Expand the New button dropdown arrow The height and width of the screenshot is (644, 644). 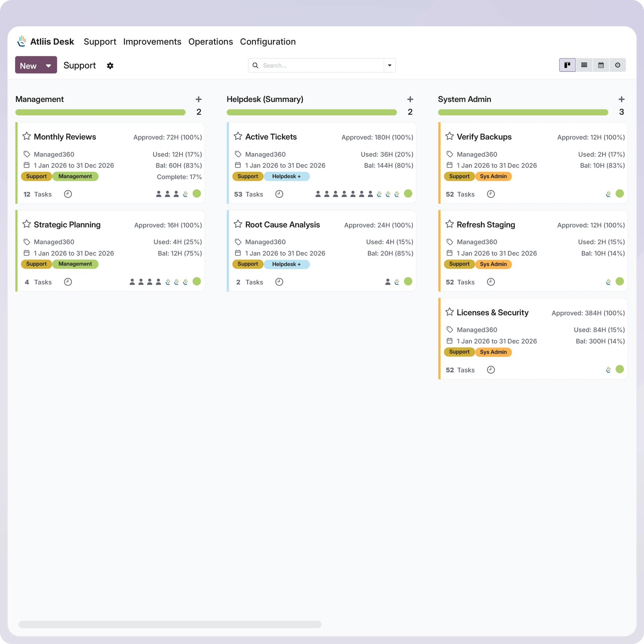(x=49, y=66)
